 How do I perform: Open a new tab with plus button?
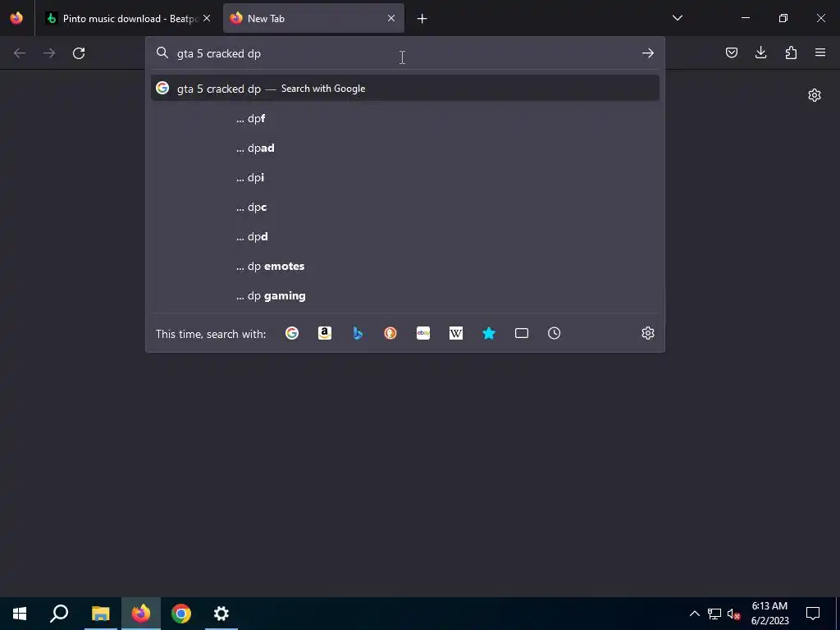[422, 19]
